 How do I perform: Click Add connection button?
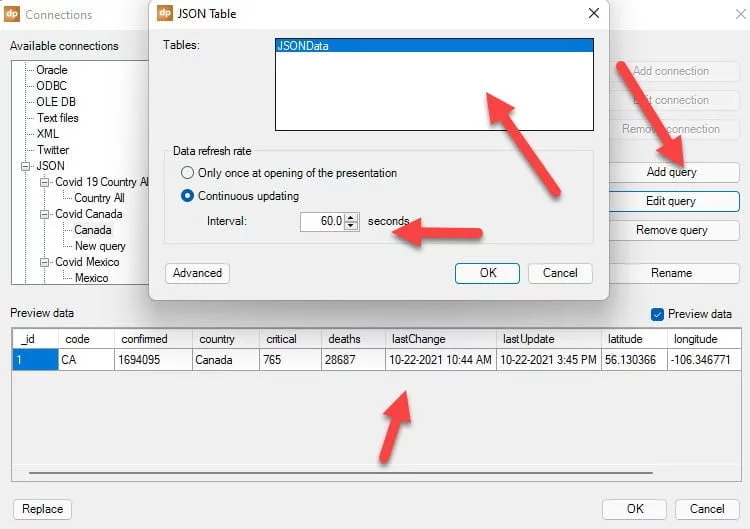(x=674, y=71)
